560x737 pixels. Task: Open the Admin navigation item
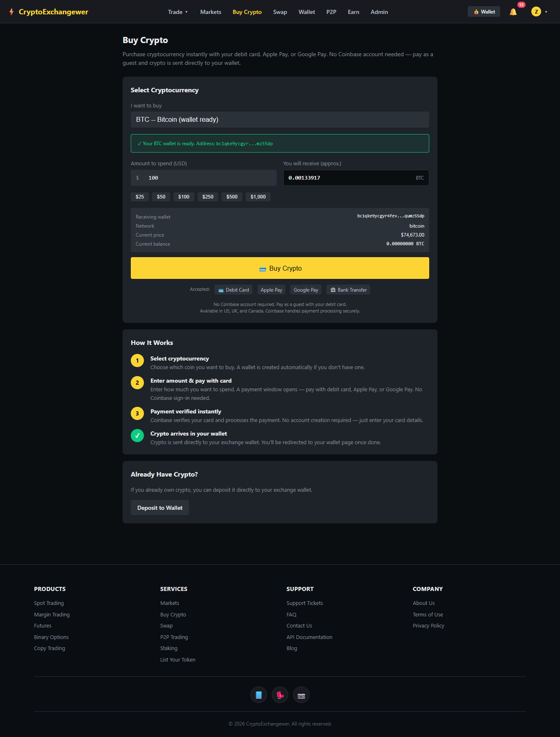[379, 12]
